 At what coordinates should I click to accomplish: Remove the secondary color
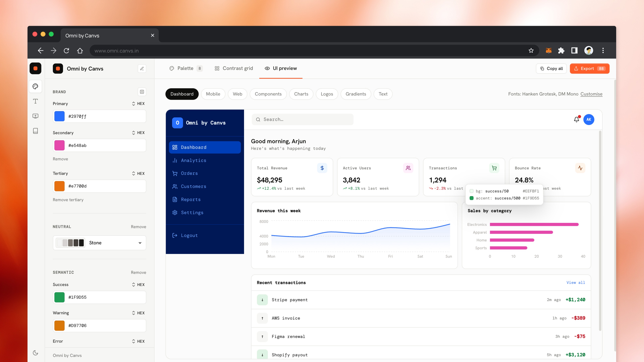pos(60,159)
